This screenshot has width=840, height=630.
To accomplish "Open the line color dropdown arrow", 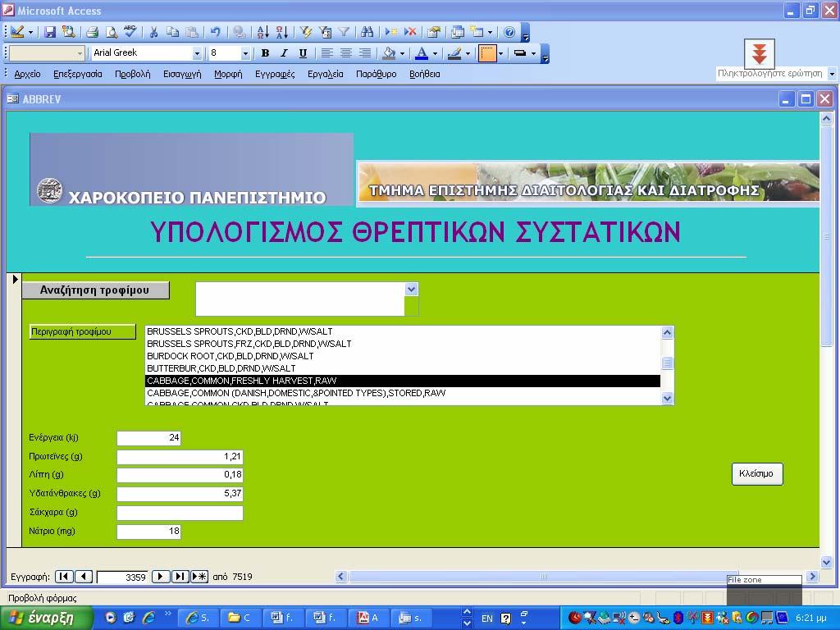I will coord(468,53).
